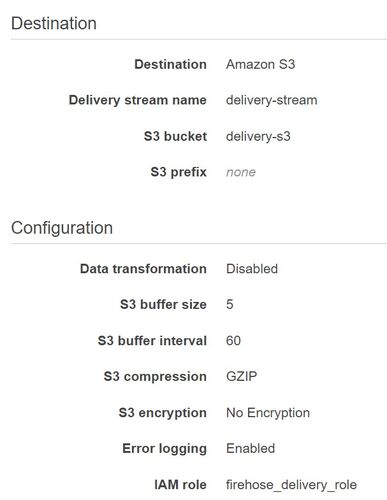Click the S3 prefix label
Image resolution: width=387 pixels, height=500 pixels.
coord(178,172)
